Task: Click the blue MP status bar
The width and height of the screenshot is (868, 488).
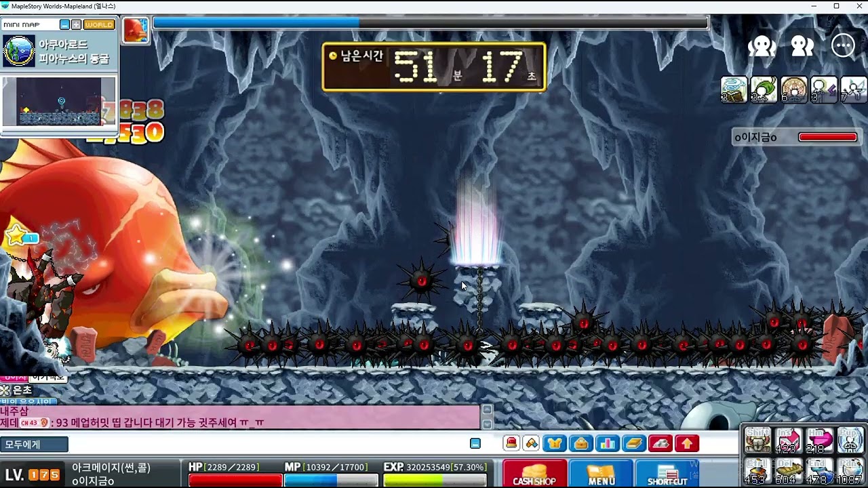Action: pos(331,480)
